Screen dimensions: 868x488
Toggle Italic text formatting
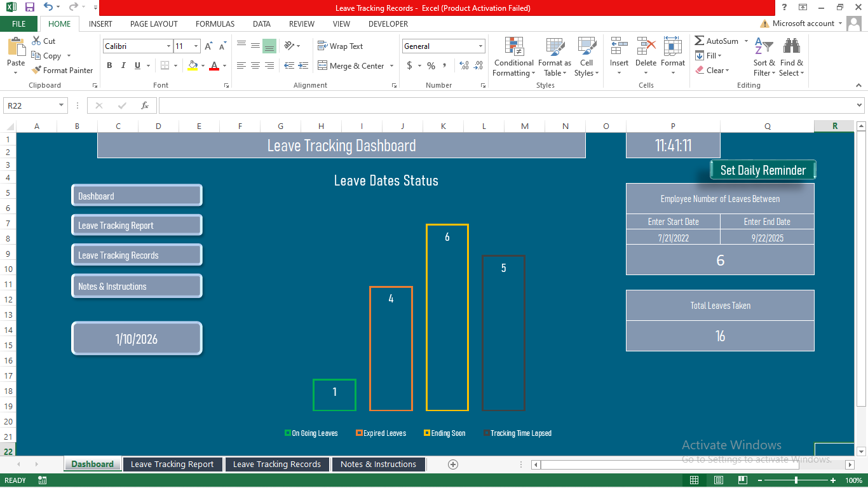click(x=123, y=65)
